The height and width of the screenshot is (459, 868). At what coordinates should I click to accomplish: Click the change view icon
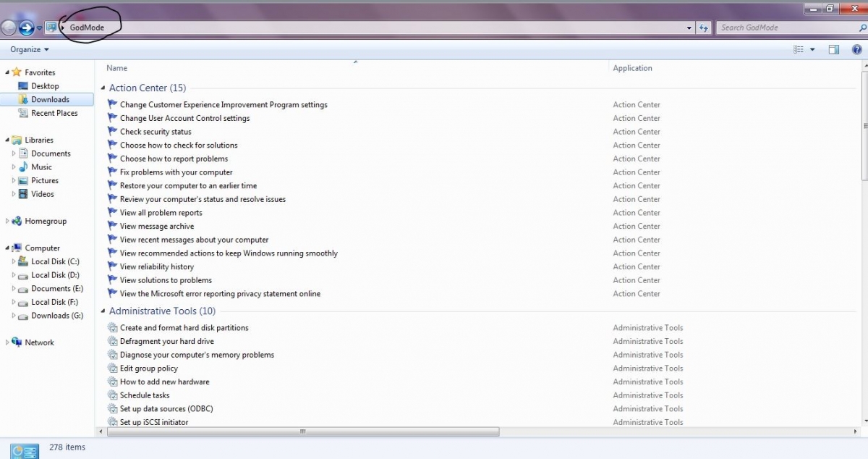[799, 49]
